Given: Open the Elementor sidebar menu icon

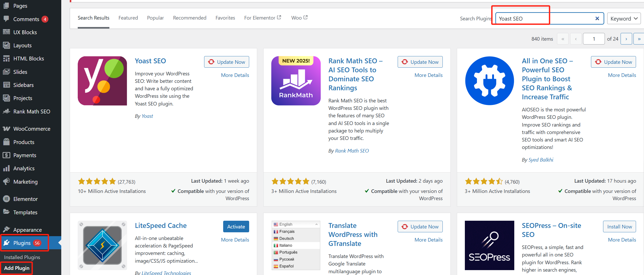Looking at the screenshot, I should point(6,199).
